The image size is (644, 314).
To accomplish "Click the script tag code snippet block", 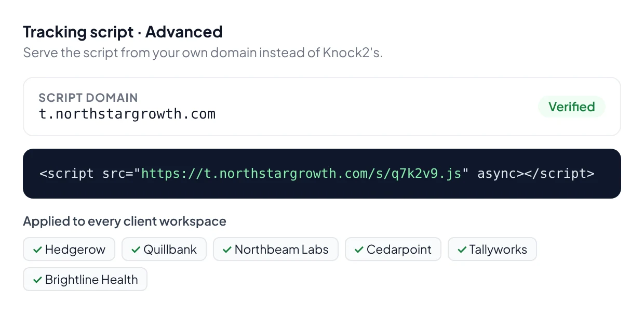I will pos(322,174).
